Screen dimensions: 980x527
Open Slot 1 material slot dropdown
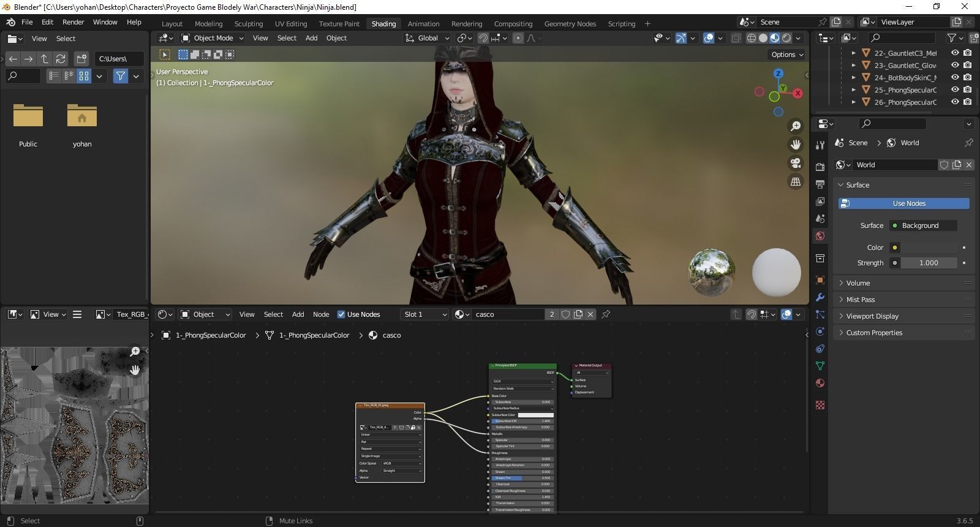tap(425, 314)
